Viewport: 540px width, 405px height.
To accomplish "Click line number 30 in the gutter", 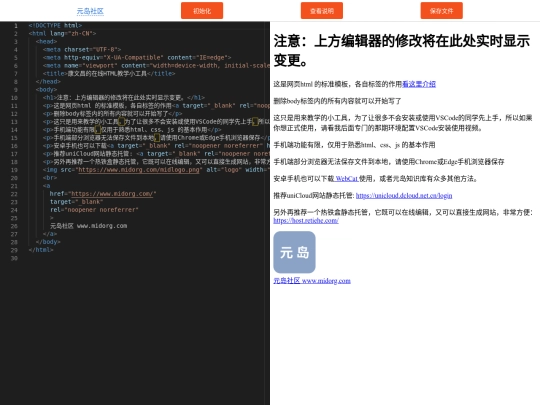I will click(x=14, y=258).
